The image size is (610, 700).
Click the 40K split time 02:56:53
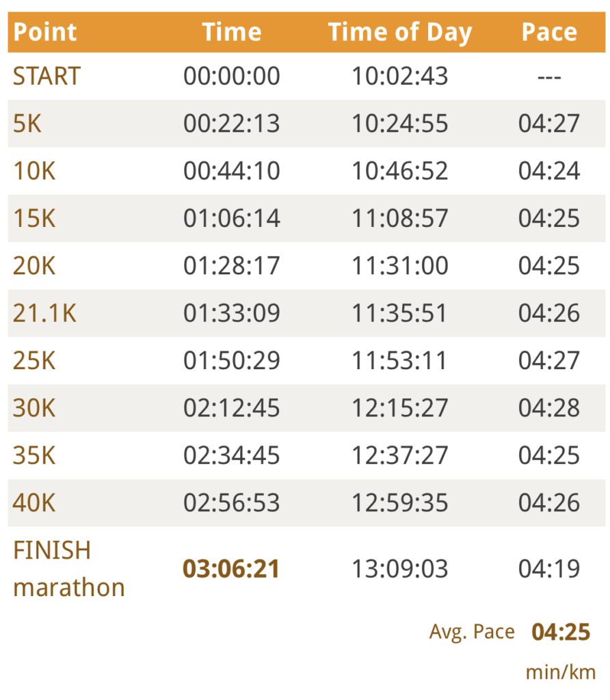click(231, 503)
